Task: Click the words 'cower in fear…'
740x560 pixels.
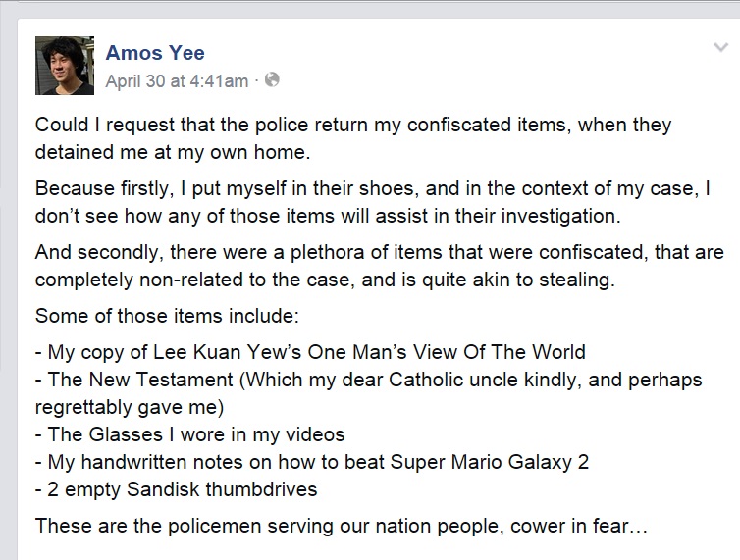Action: click(x=579, y=526)
